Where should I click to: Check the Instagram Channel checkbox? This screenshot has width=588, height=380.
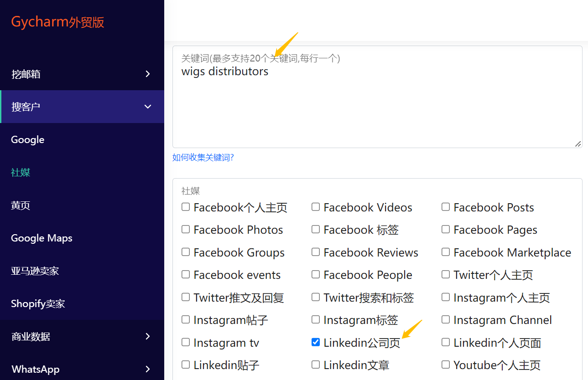point(446,319)
